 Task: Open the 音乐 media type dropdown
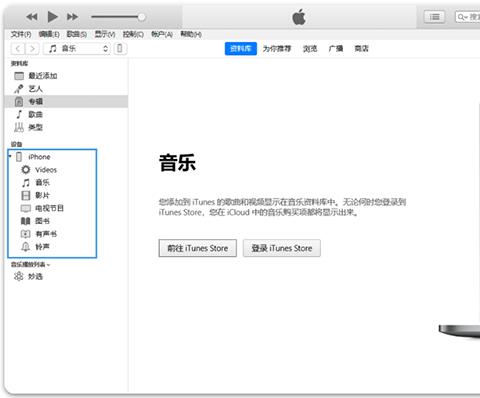[x=77, y=49]
